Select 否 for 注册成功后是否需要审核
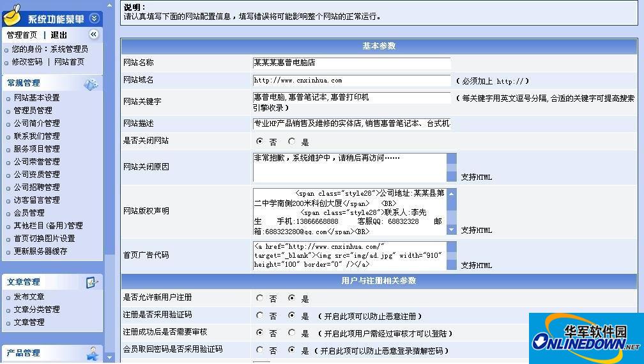 [x=259, y=332]
